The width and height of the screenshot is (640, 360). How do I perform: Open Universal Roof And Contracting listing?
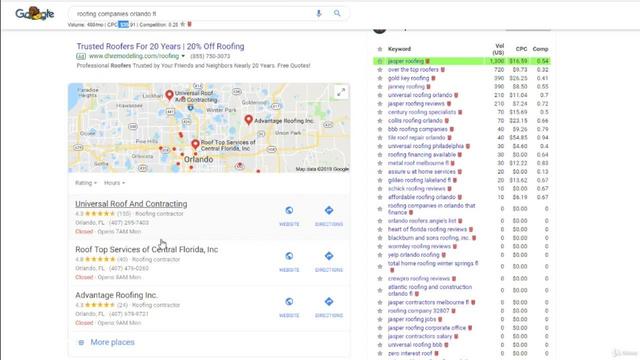pyautogui.click(x=131, y=204)
